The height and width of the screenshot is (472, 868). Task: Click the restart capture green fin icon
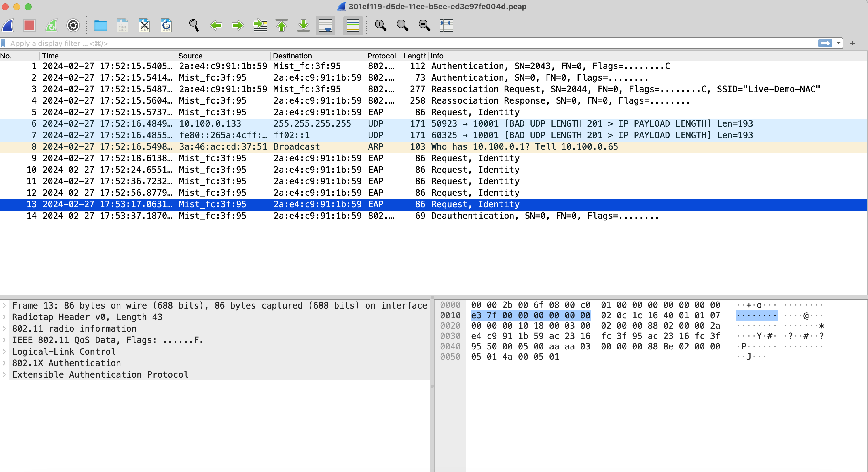click(51, 25)
